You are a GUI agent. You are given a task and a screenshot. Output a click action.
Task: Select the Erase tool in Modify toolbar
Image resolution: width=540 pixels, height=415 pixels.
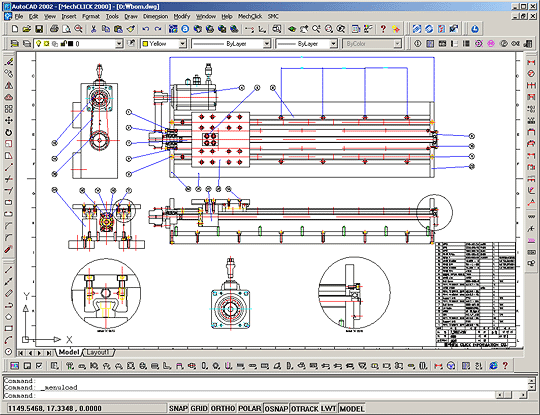click(9, 62)
